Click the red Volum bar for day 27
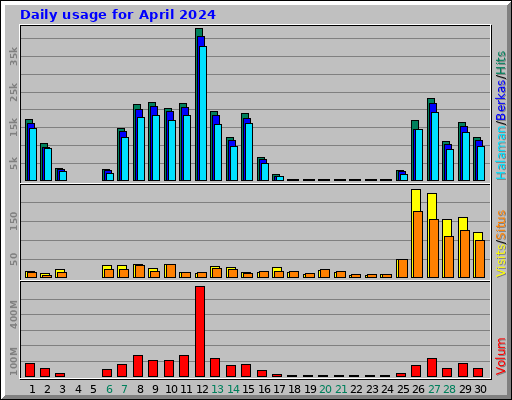The width and height of the screenshot is (512, 400). (x=432, y=368)
